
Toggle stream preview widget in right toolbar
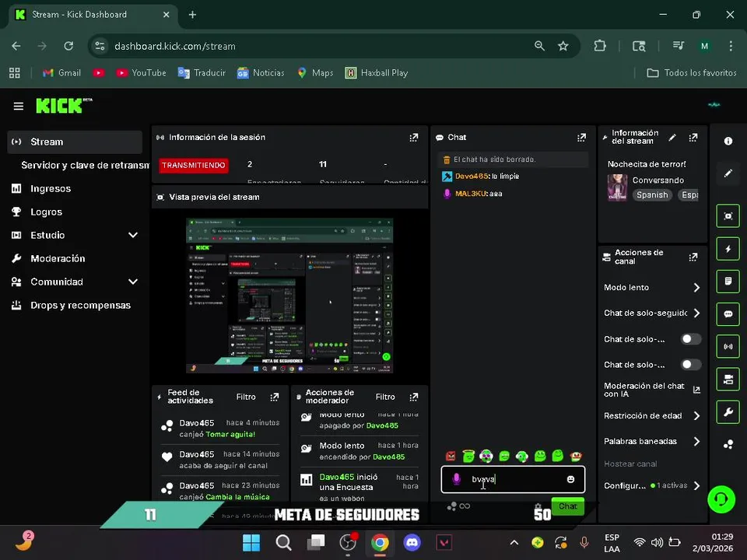[728, 216]
